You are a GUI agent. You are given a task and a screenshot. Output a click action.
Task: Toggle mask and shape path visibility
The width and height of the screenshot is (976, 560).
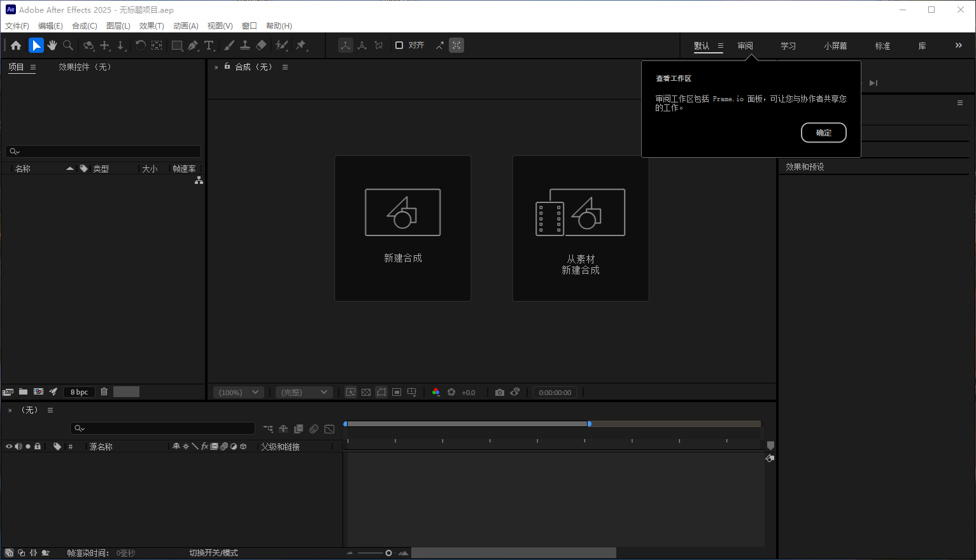[x=381, y=393]
